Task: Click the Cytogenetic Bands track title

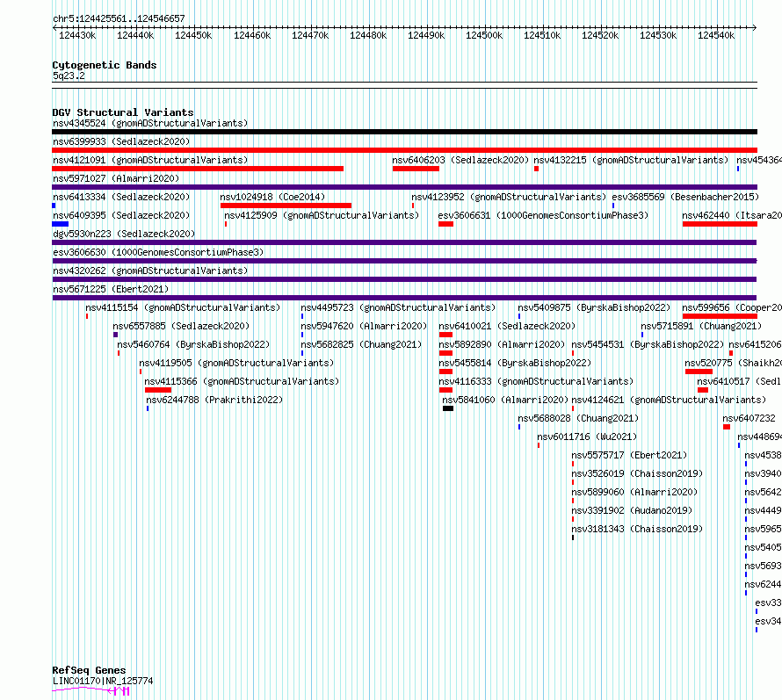Action: tap(105, 65)
